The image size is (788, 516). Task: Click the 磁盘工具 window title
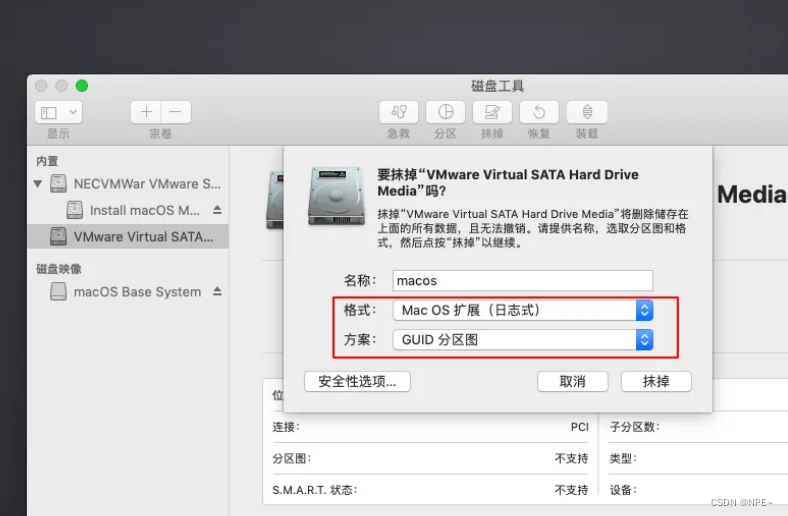[x=498, y=86]
